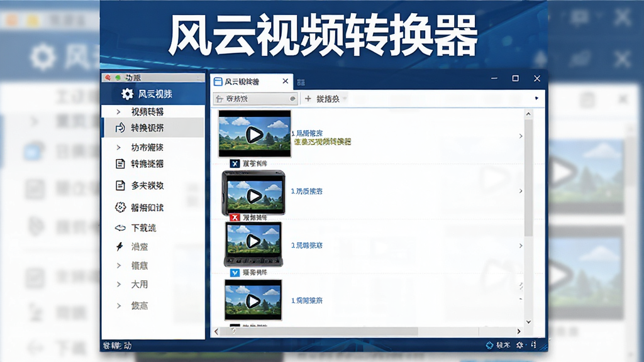
Task: Click the sidebar header title beside the gear
Action: 155,94
